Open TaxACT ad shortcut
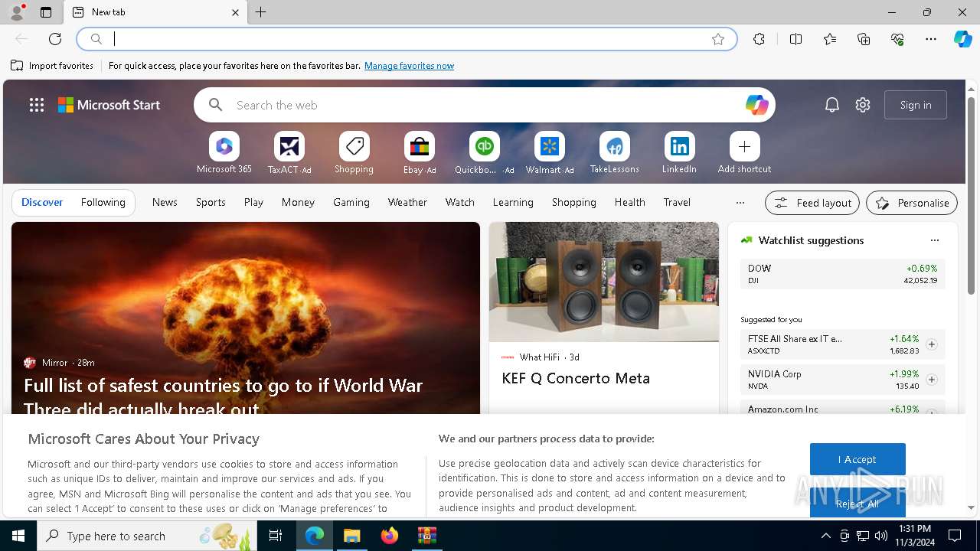The height and width of the screenshot is (551, 980). (289, 152)
